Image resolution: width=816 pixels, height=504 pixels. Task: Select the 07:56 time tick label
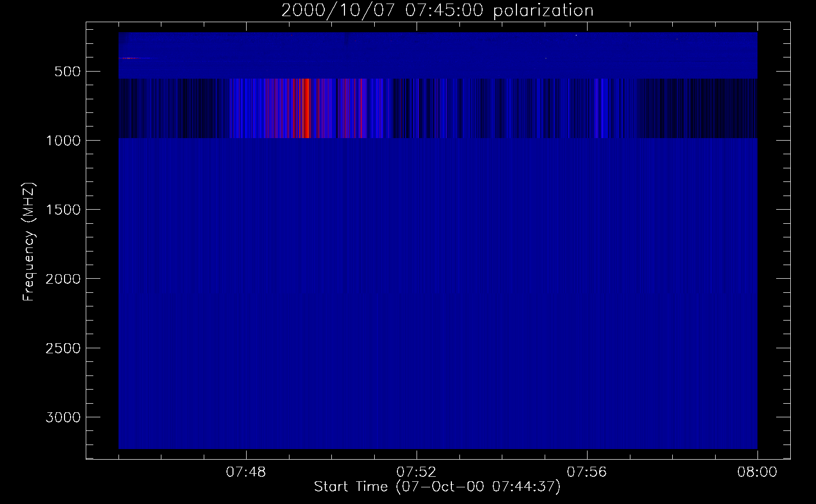[587, 472]
